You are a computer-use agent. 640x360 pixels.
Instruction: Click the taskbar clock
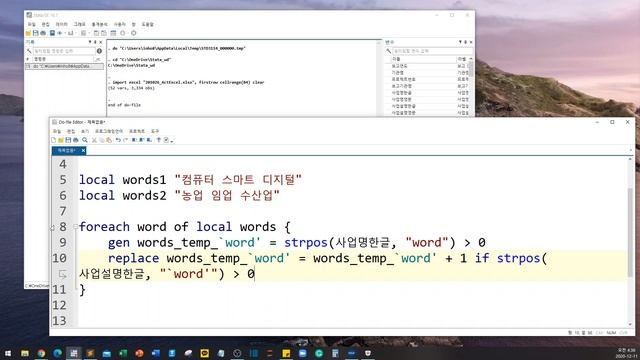[x=627, y=353]
